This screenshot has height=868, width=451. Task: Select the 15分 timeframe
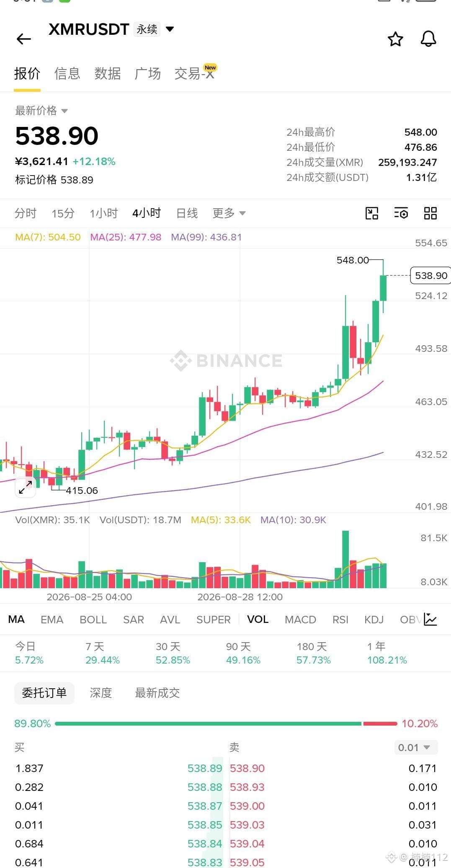[x=63, y=213]
